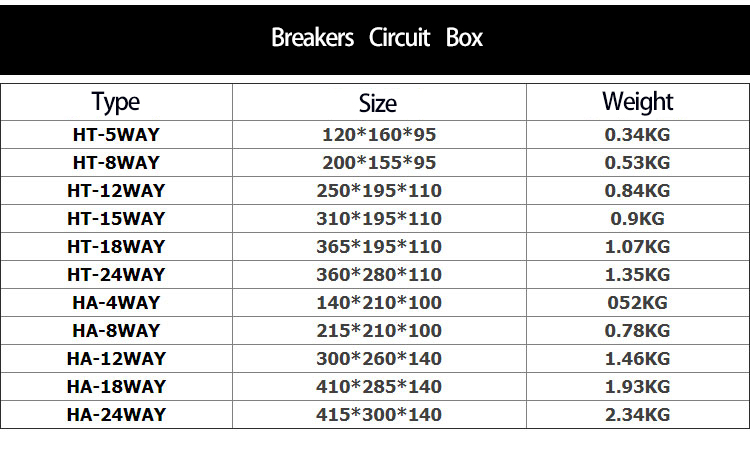The image size is (750, 457).
Task: Select the 1.07KG weight value
Action: pos(637,246)
